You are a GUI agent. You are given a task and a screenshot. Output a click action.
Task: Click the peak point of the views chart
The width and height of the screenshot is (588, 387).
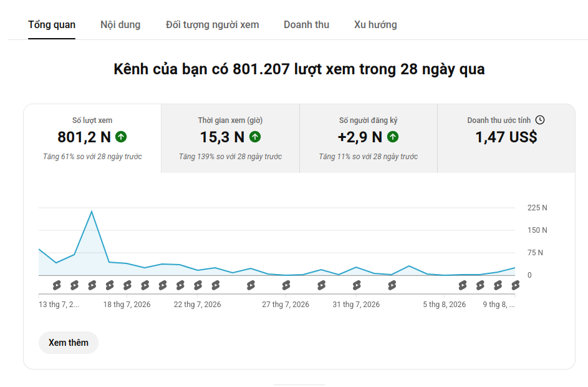coord(92,212)
